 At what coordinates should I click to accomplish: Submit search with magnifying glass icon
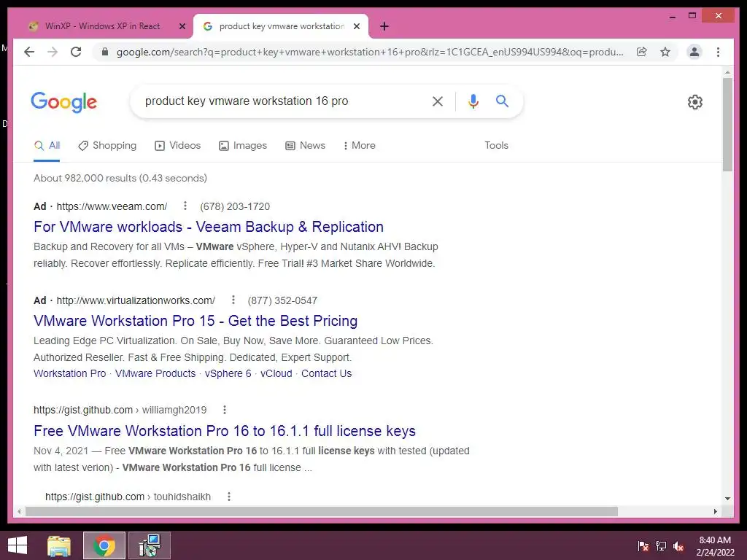click(x=502, y=101)
